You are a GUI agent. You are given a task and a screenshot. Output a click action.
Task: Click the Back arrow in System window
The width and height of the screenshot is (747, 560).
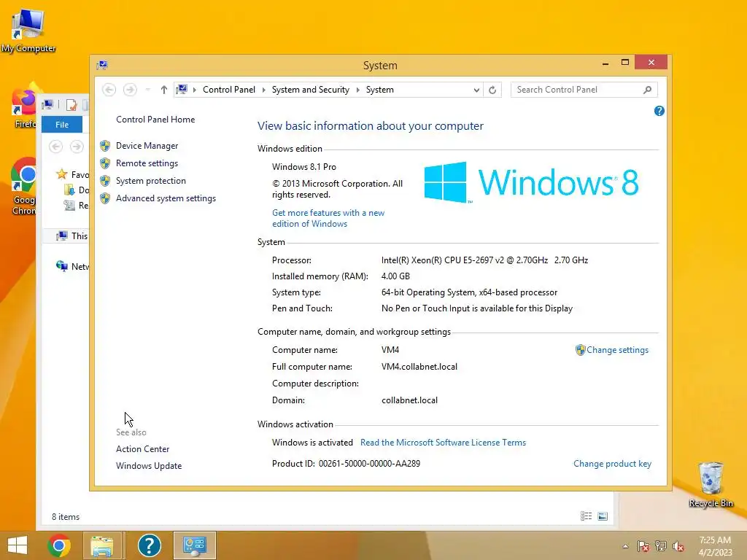pos(109,90)
